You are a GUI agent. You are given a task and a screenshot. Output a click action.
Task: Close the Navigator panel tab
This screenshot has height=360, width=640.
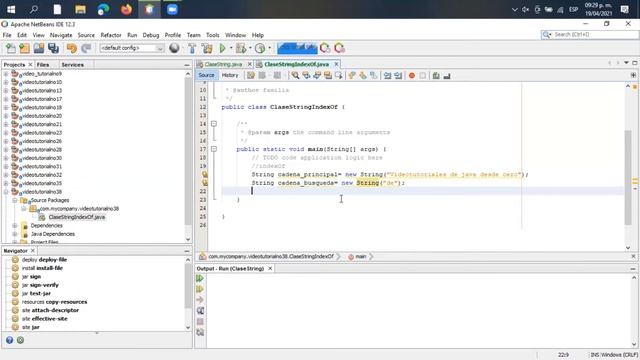[33, 251]
